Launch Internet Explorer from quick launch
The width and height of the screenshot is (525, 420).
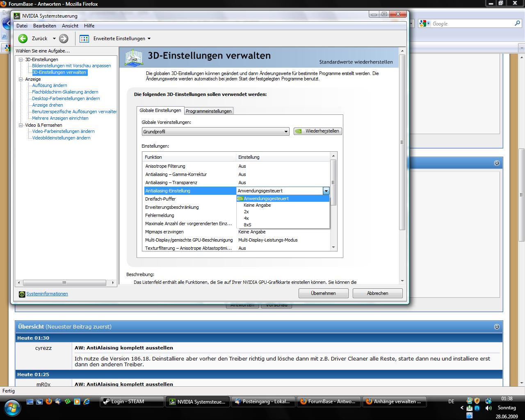(87, 402)
